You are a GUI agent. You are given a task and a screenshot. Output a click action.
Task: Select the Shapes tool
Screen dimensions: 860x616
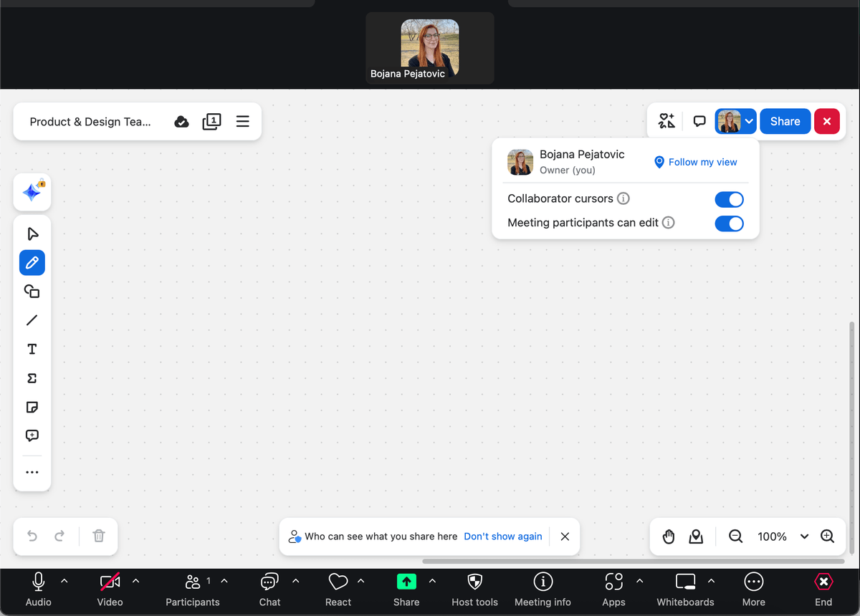(x=32, y=292)
